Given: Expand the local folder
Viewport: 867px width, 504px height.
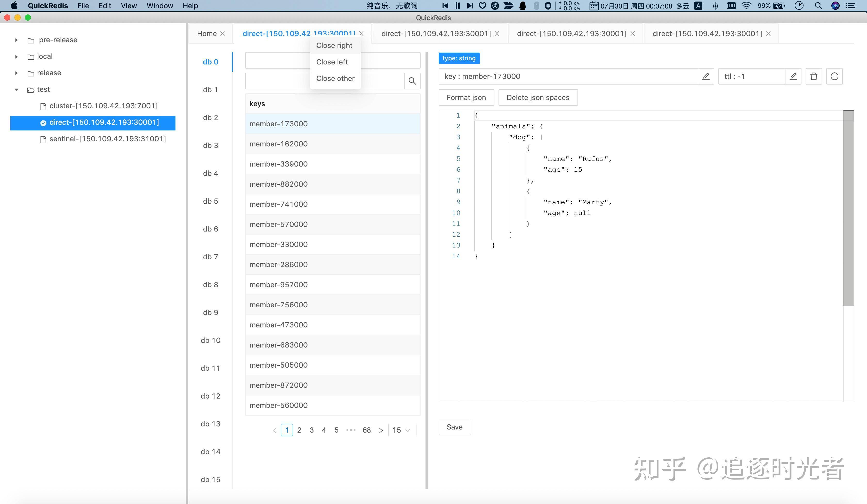Looking at the screenshot, I should tap(16, 57).
